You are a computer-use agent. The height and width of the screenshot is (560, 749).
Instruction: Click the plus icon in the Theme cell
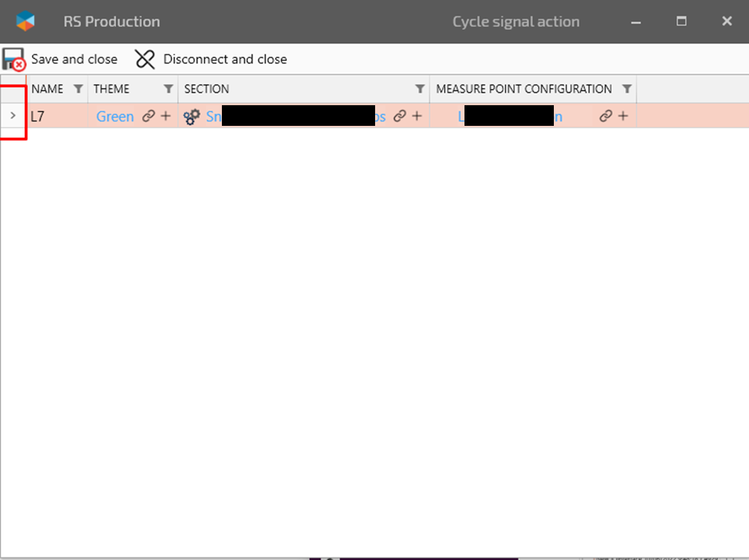[x=165, y=116]
